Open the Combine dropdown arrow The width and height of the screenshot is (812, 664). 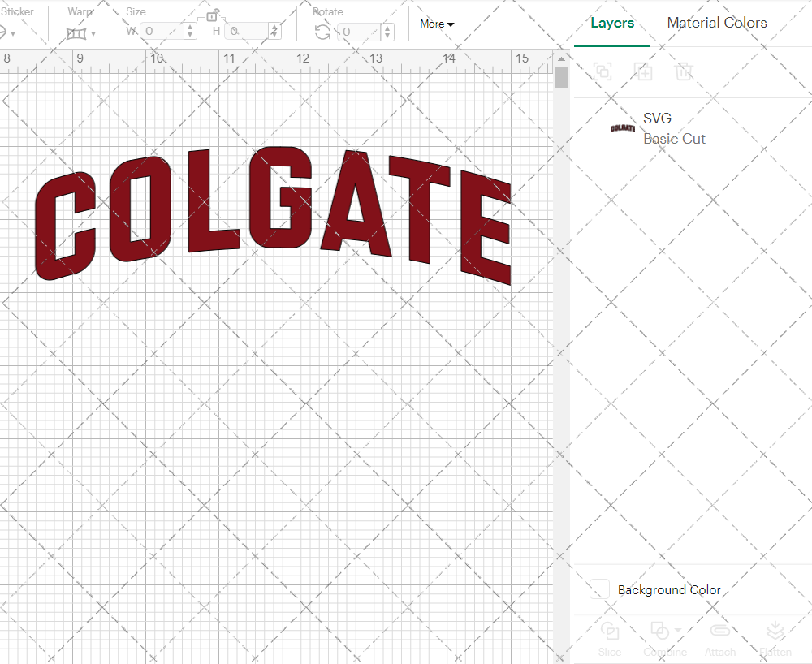678,631
